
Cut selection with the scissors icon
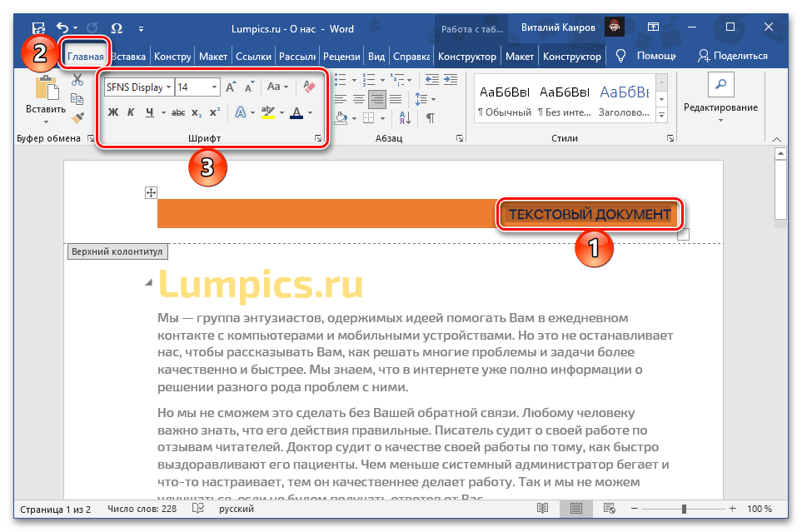[77, 80]
